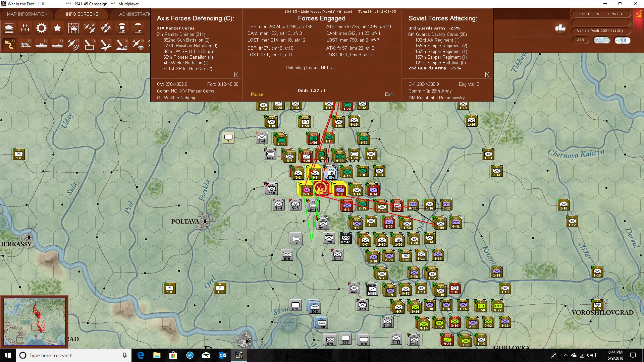Pause the combat resolution display

[x=257, y=95]
